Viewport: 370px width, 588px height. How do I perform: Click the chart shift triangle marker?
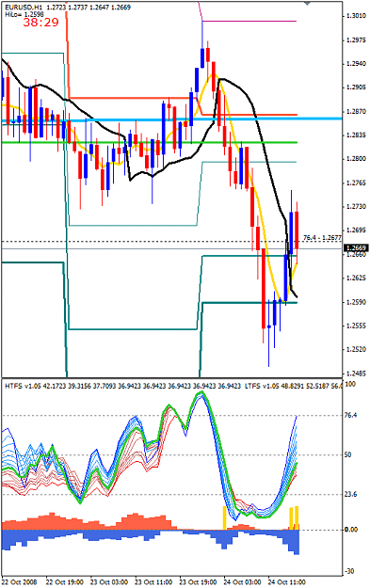[x=307, y=4]
